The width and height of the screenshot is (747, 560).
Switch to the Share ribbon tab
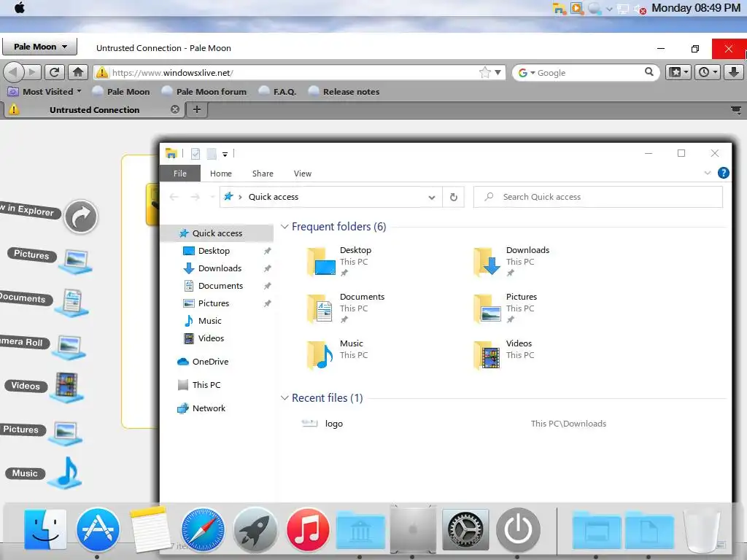tap(263, 174)
